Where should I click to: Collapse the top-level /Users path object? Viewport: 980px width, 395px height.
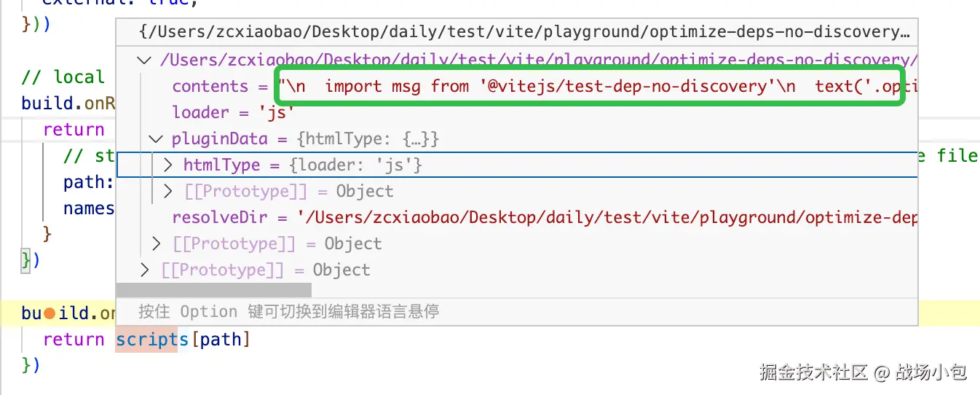coord(146,60)
